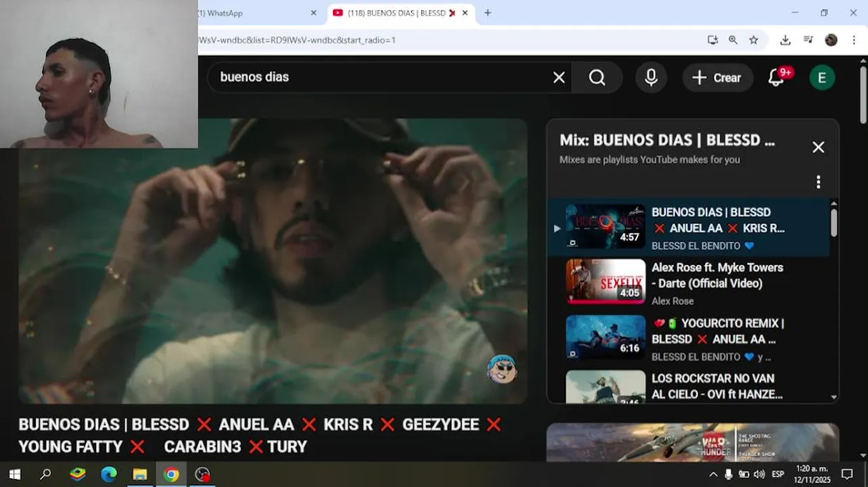Click the playlist panel scrollbar
Viewport: 868px width, 487px height.
[834, 223]
